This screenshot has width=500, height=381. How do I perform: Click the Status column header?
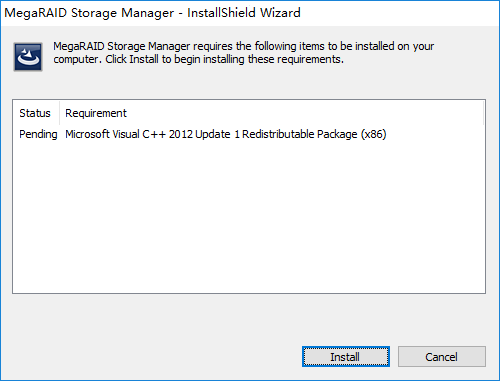point(35,113)
